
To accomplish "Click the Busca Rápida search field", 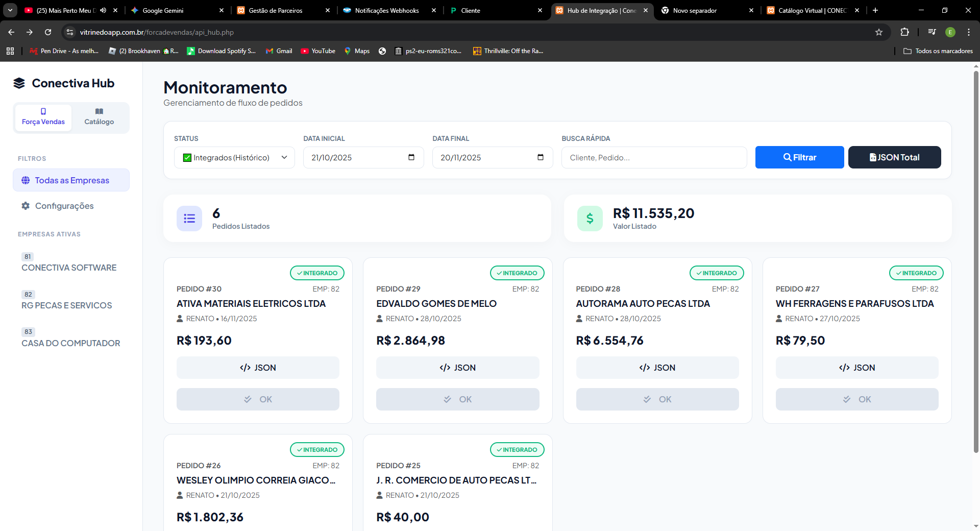I will (654, 157).
